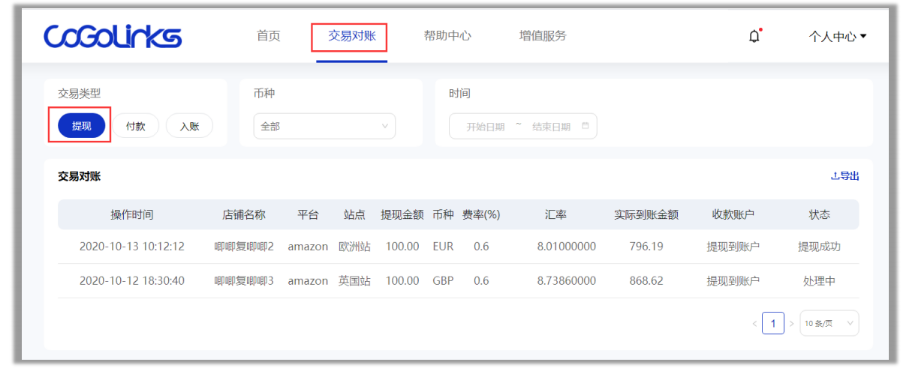The width and height of the screenshot is (903, 375).
Task: Click the 欧洲站 site cell
Action: (354, 247)
